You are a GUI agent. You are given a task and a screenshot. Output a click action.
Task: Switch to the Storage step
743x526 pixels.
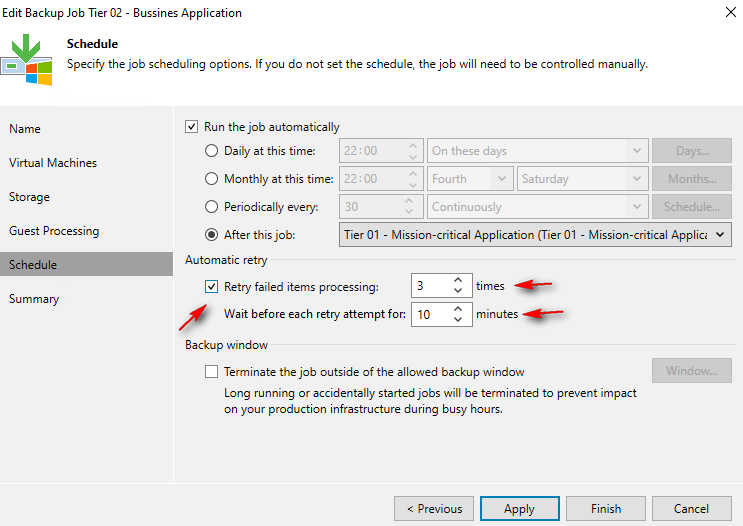(29, 197)
